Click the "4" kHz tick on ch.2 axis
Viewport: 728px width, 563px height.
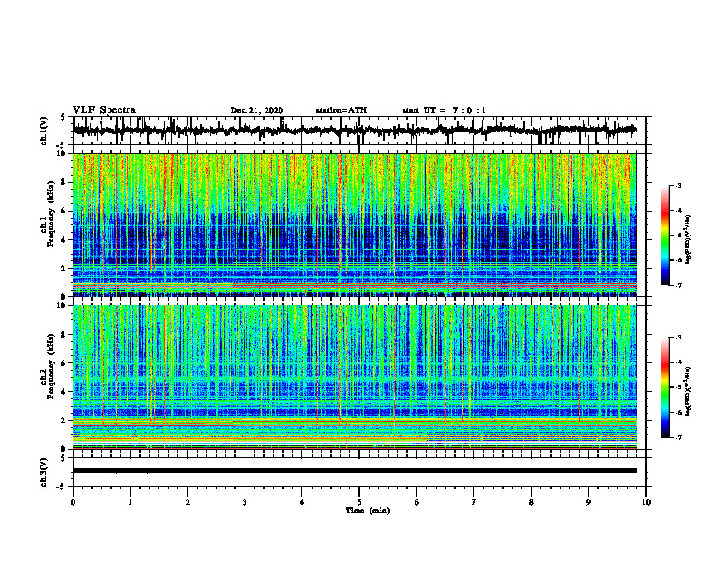64,392
